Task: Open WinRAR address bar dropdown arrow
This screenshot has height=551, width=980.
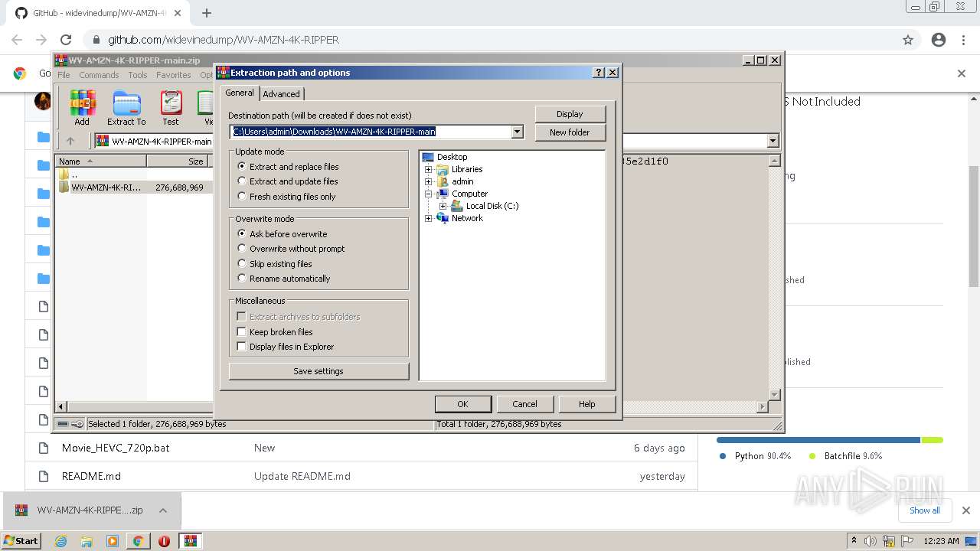Action: point(773,141)
